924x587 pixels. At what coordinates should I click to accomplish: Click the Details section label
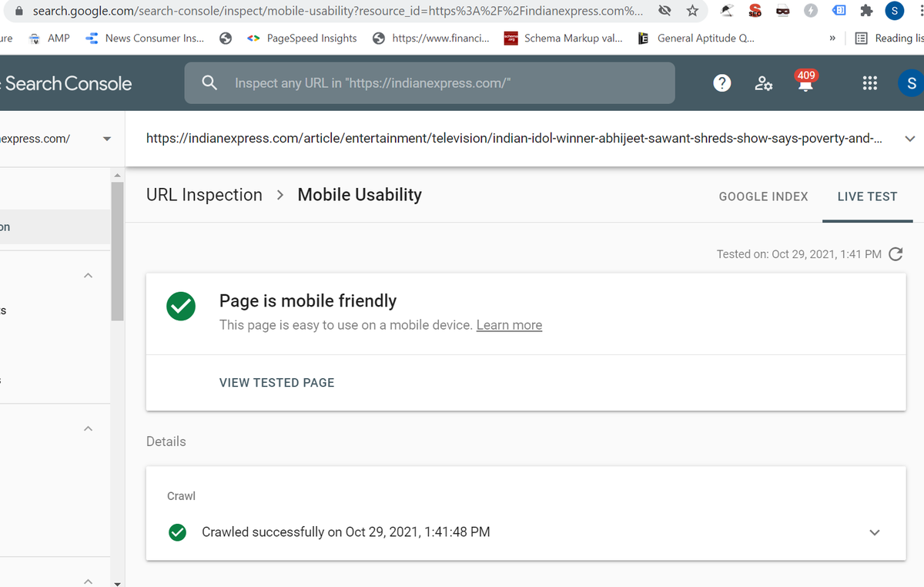[x=166, y=441]
